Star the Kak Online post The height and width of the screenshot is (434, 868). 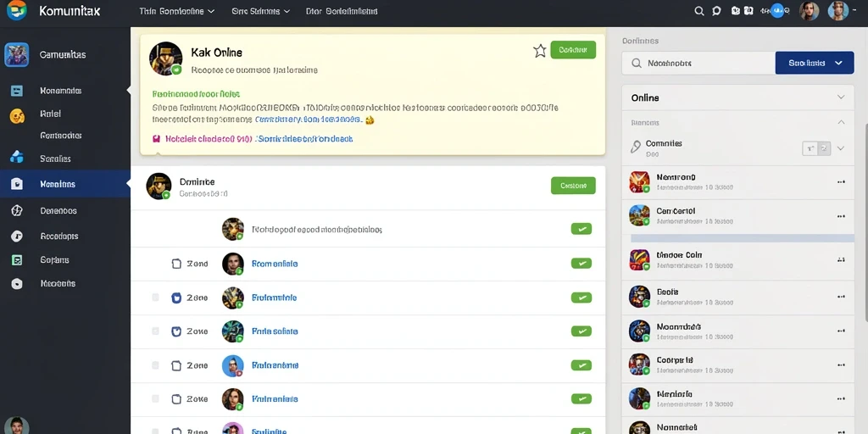pos(539,51)
